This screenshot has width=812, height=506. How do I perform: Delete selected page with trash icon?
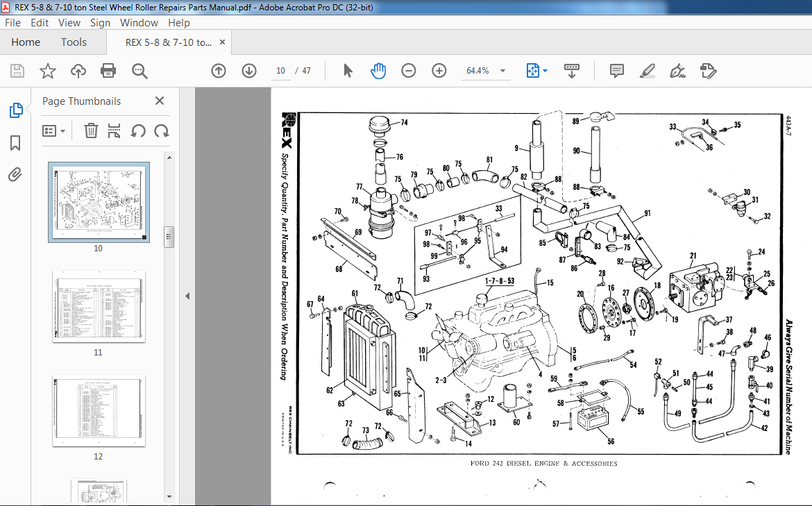(x=91, y=130)
